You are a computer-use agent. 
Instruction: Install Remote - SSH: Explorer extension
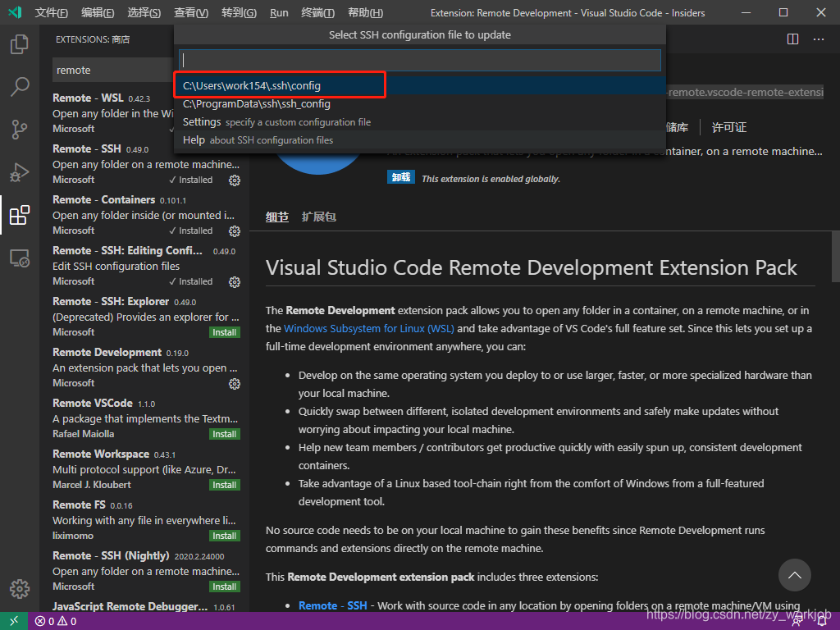[225, 333]
